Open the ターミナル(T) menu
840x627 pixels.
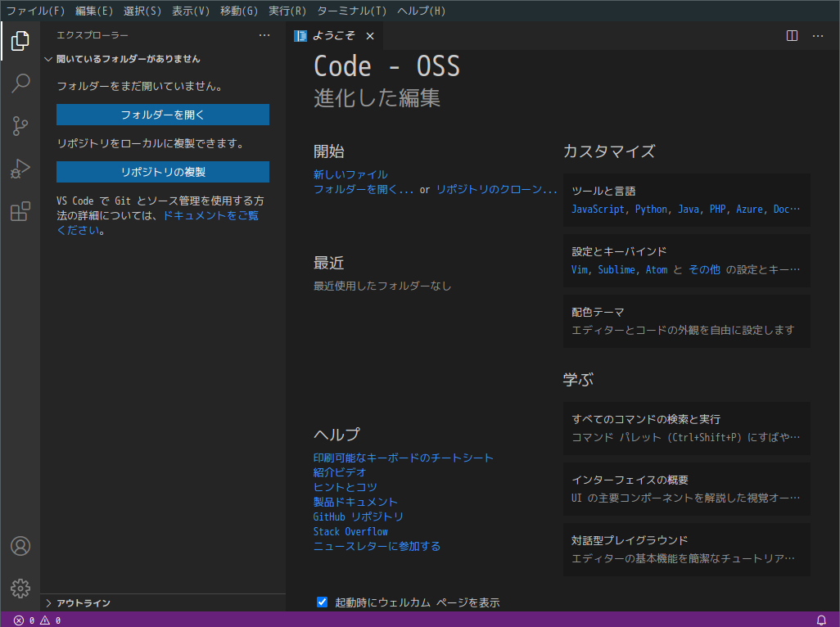coord(351,11)
